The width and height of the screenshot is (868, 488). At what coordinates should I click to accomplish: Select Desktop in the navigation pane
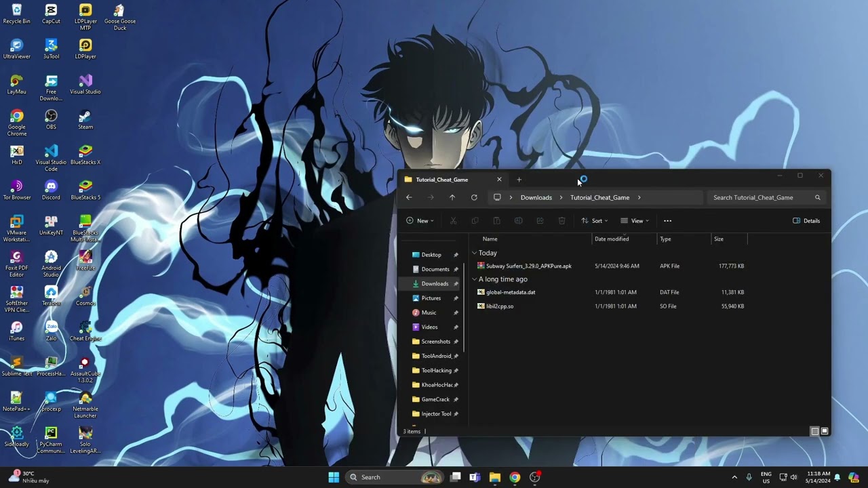click(431, 255)
